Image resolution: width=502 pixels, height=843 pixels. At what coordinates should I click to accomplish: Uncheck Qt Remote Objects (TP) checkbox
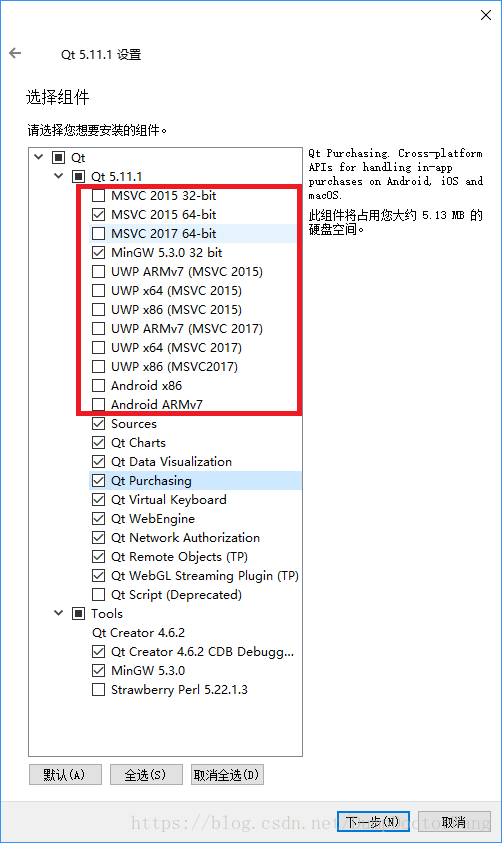click(98, 556)
